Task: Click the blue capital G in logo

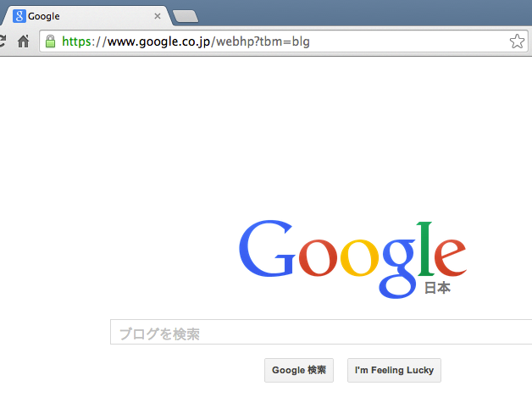Action: pos(267,249)
